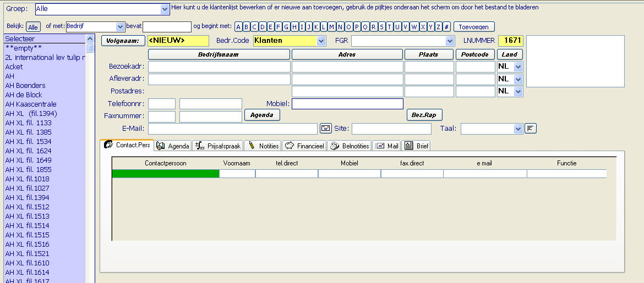This screenshot has height=283, width=644.
Task: Select 'AH XL fil.1512'
Action: [x=27, y=207]
